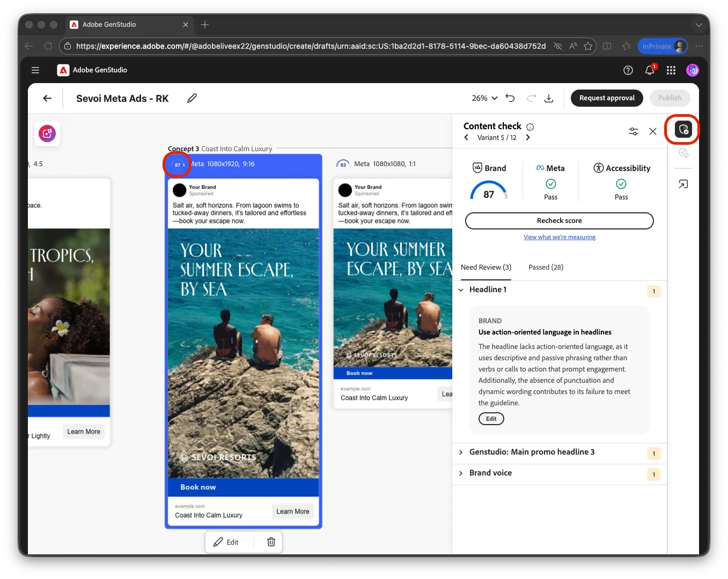
Task: Click the pencil icon to rename project
Action: (192, 98)
